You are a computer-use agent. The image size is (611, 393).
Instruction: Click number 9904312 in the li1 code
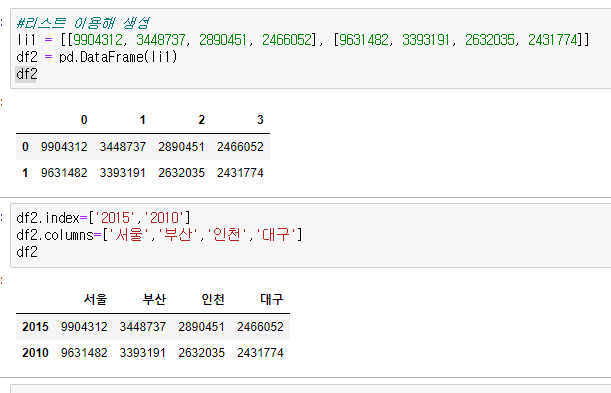[x=98, y=40]
